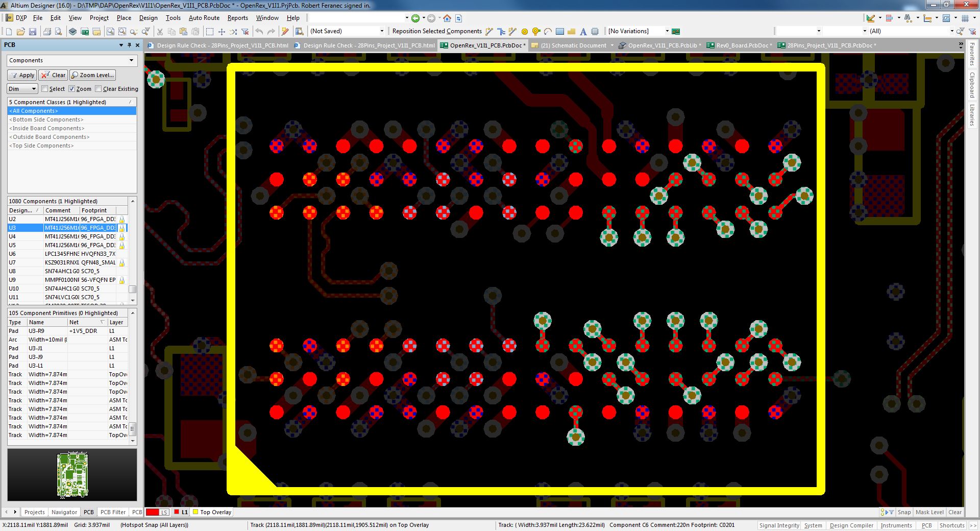Select the red L1 layer swatch
Viewport: 980px width, 531px height.
coord(177,512)
